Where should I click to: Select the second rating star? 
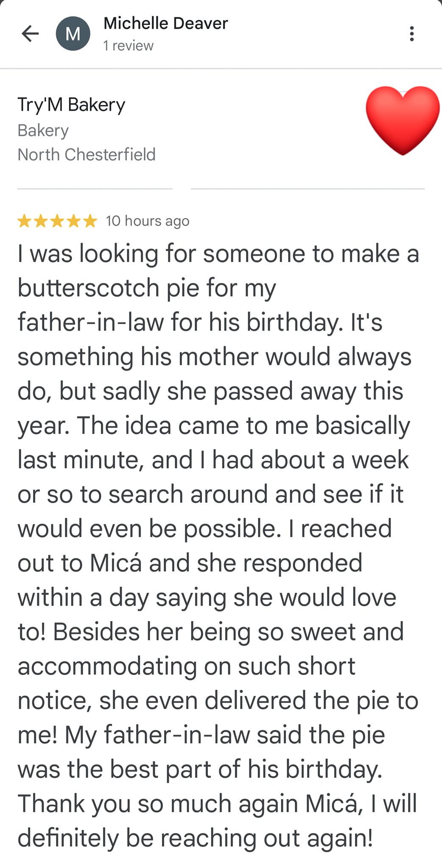coord(41,221)
